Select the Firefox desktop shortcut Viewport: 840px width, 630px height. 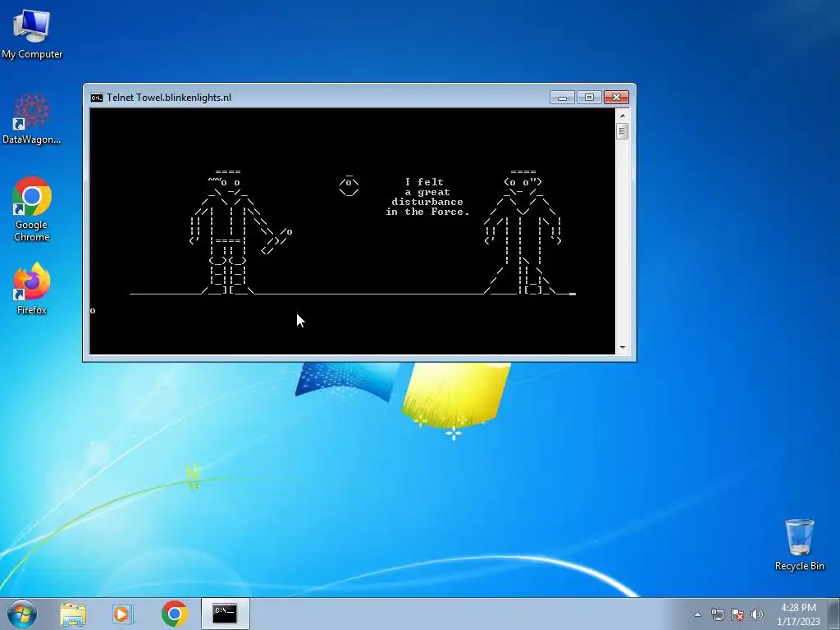32,289
